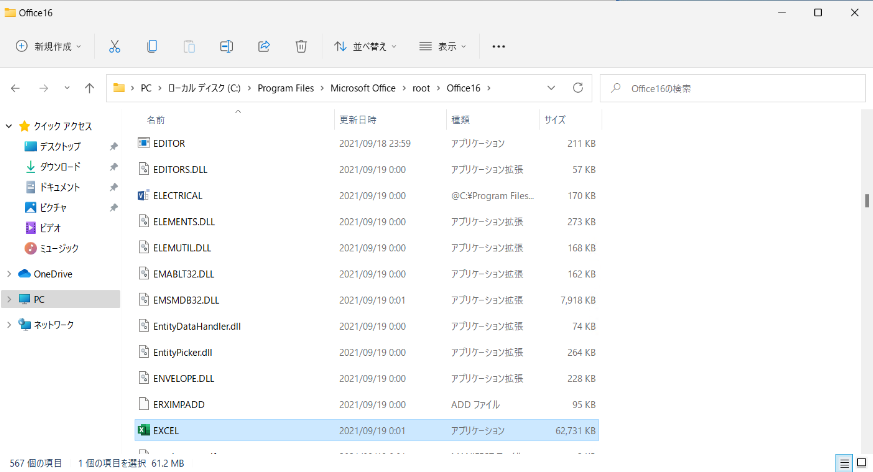Click root in the breadcrumb path

click(x=421, y=88)
